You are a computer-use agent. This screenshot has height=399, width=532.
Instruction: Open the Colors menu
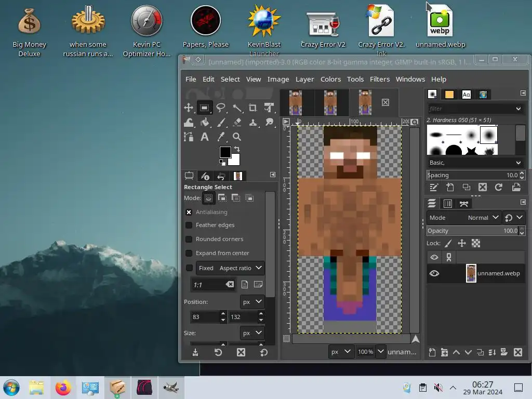coord(330,79)
